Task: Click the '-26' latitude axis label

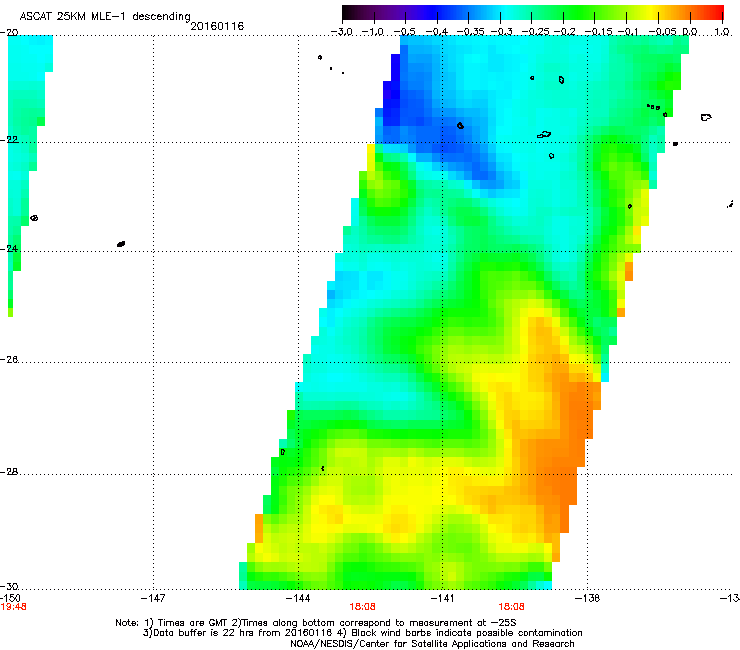Action: 9,360
